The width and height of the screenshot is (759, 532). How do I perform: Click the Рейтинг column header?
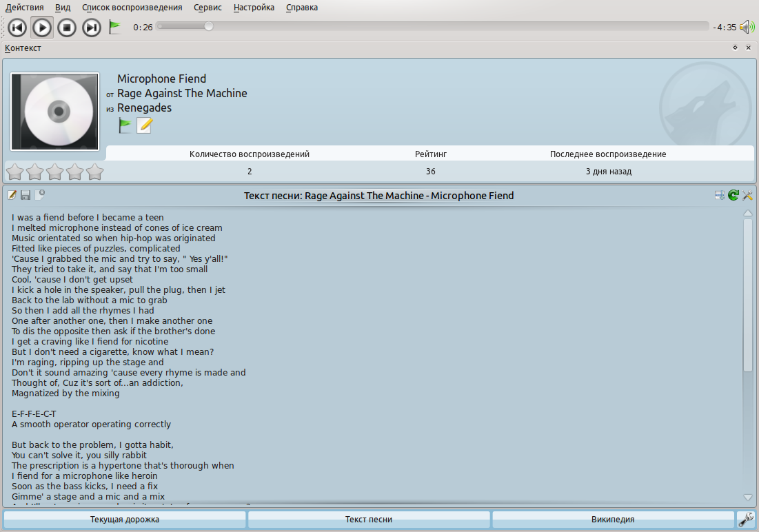[x=431, y=154]
